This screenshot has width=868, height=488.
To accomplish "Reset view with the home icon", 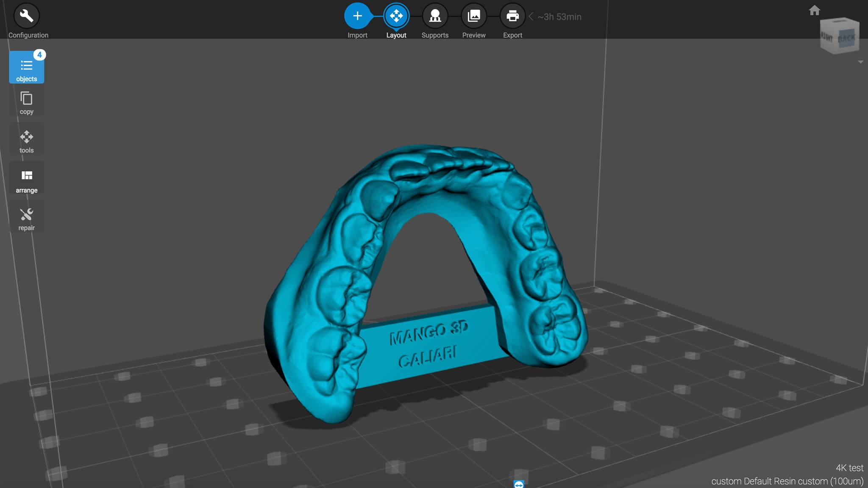I will (x=814, y=10).
